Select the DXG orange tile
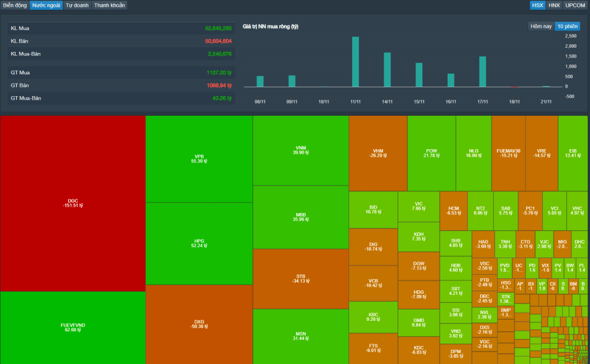This screenshot has height=364, width=590. [x=199, y=324]
